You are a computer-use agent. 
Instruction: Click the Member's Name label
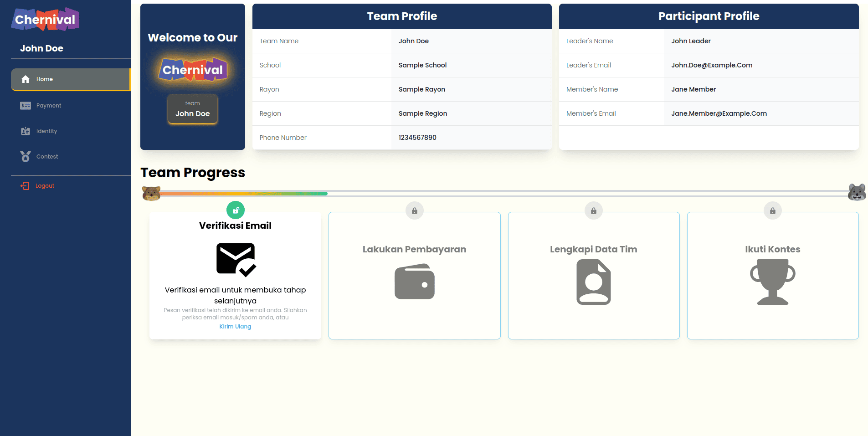click(592, 89)
